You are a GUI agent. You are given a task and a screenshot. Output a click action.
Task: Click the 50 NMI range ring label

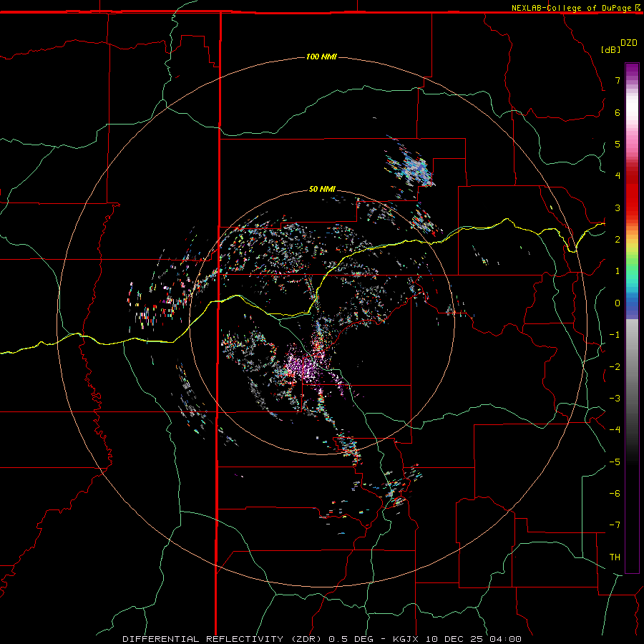click(322, 189)
